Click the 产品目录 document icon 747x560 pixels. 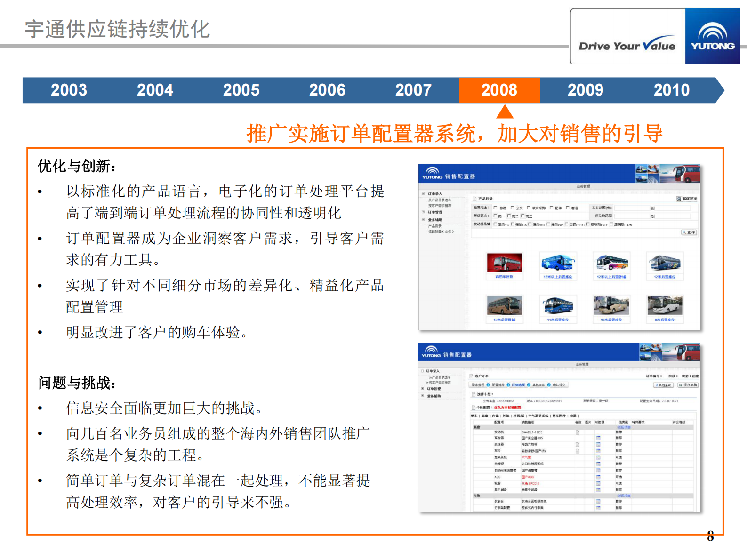pyautogui.click(x=475, y=199)
